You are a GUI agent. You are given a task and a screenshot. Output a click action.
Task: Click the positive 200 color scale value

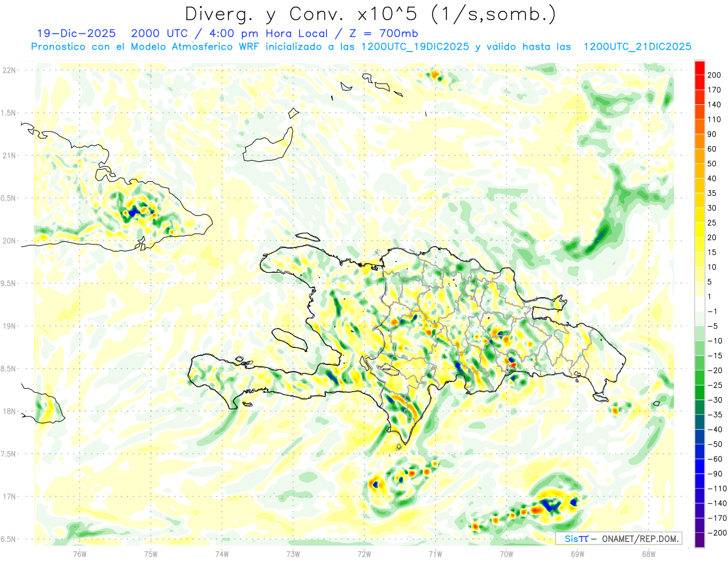click(715, 75)
